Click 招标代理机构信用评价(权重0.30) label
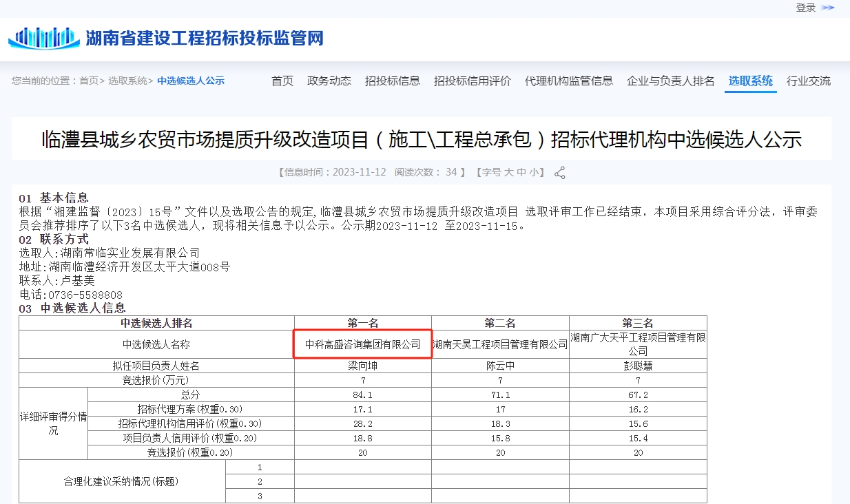850x504 pixels. tap(190, 423)
